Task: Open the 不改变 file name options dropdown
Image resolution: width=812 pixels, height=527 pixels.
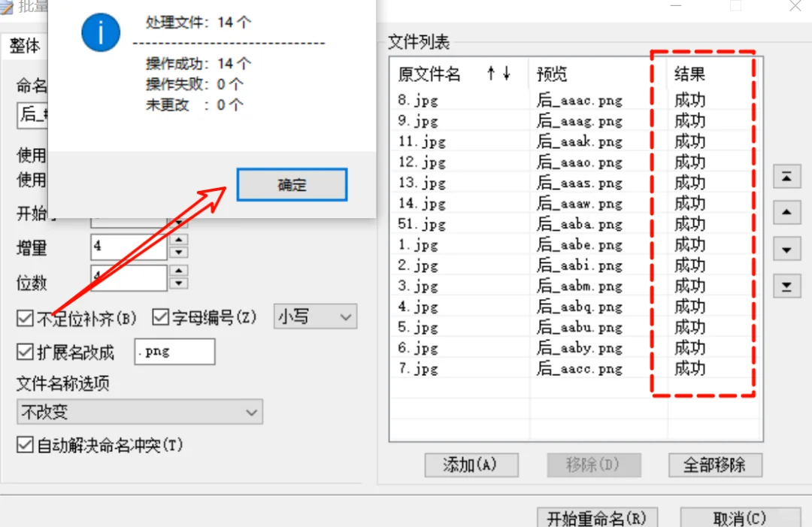Action: click(x=139, y=412)
